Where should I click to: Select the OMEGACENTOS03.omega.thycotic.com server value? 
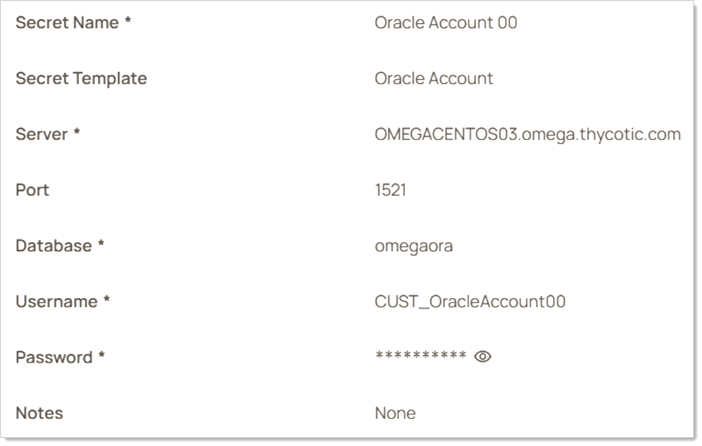point(527,134)
